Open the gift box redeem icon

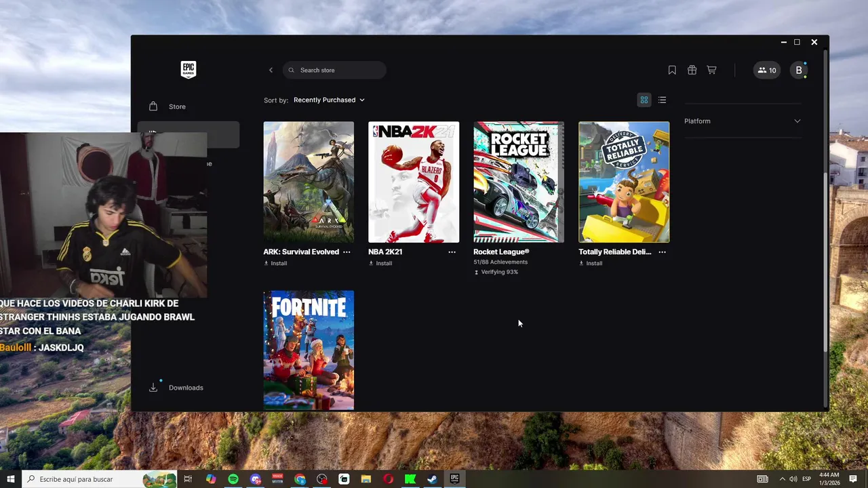click(692, 70)
